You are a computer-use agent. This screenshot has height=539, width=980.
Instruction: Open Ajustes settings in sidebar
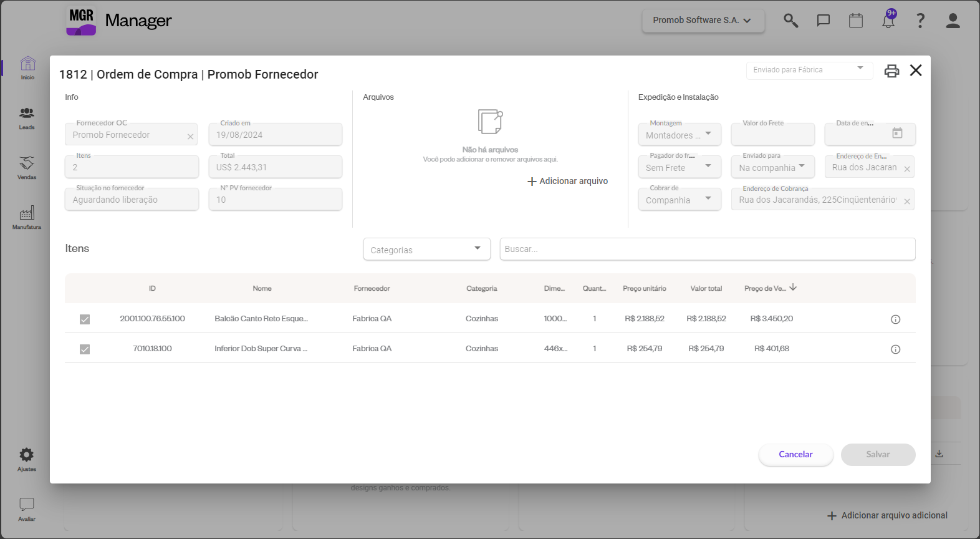pyautogui.click(x=27, y=460)
